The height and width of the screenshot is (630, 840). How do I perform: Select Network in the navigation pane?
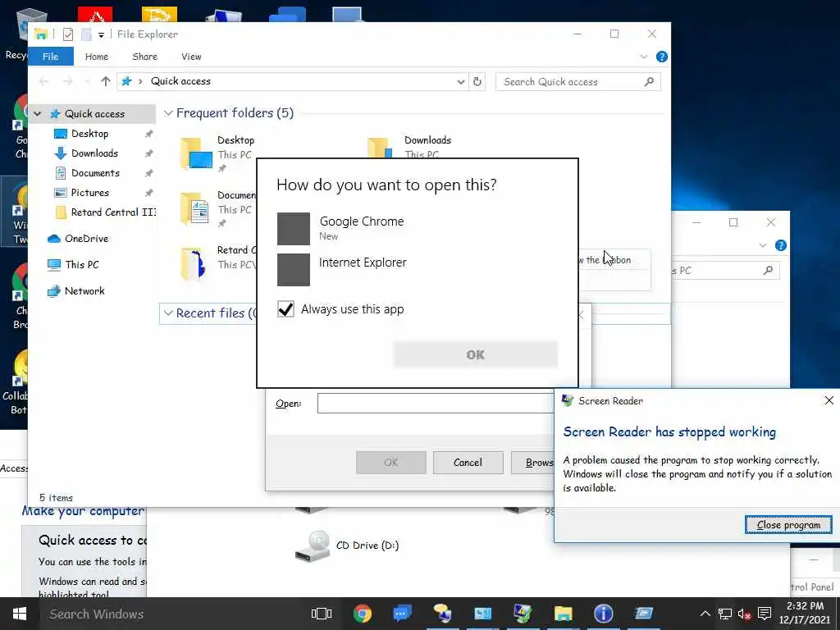(x=84, y=291)
